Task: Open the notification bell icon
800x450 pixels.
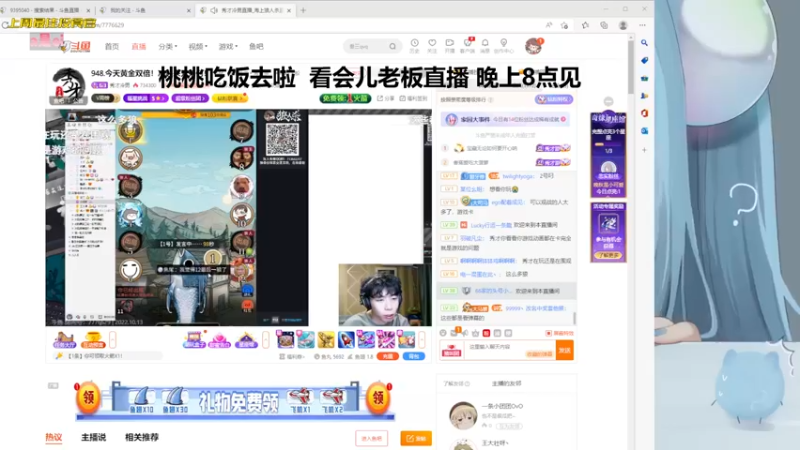Action: pos(485,45)
